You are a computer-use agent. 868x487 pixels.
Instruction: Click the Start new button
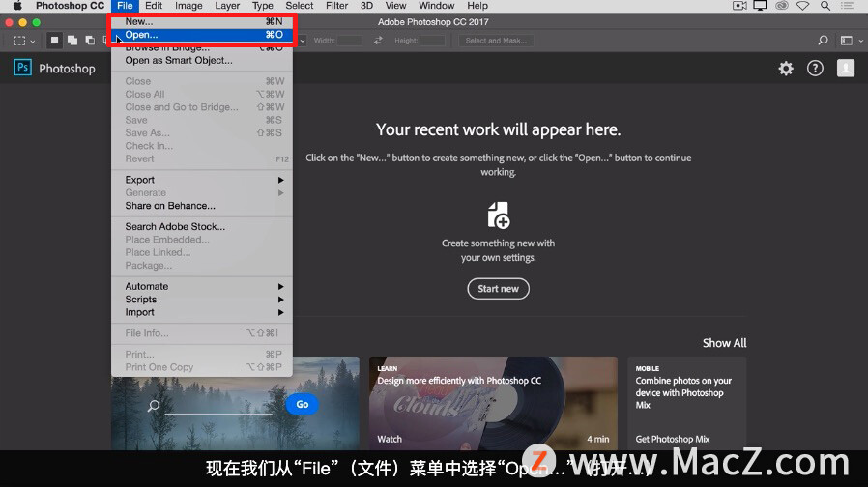click(x=498, y=289)
